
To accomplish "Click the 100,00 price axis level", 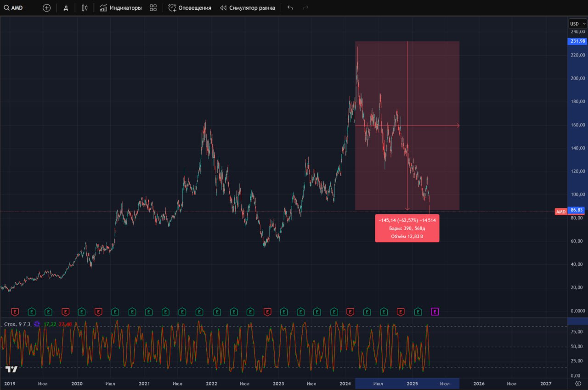I will (x=577, y=195).
